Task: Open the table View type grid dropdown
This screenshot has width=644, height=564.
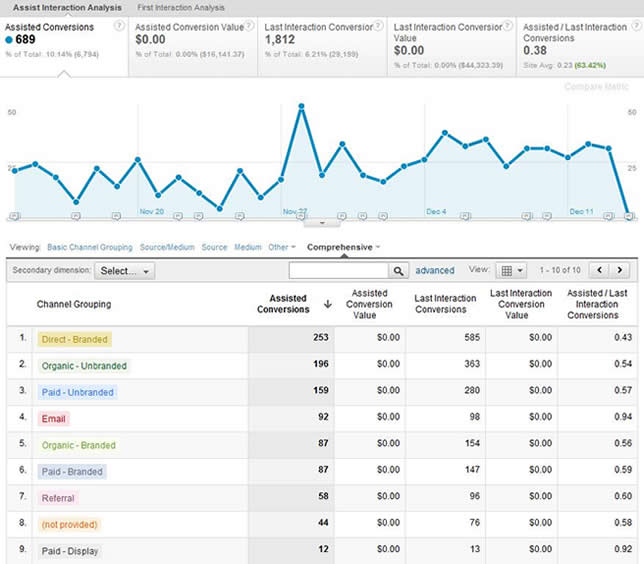Action: [511, 270]
